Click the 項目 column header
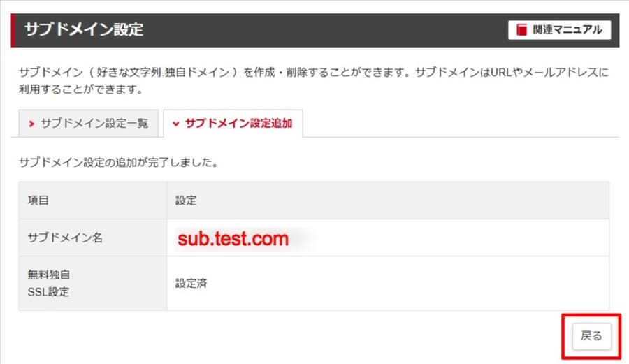Screen dimensions: 629x364 (38, 201)
